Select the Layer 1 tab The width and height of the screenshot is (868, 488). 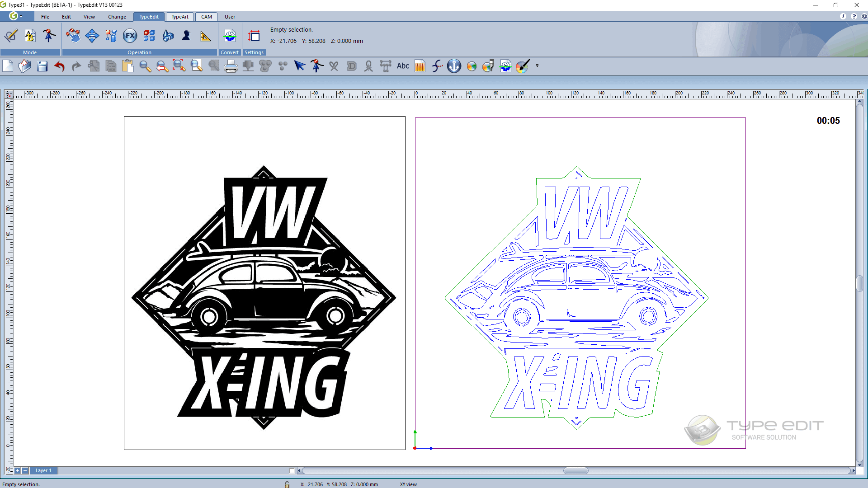(x=43, y=470)
